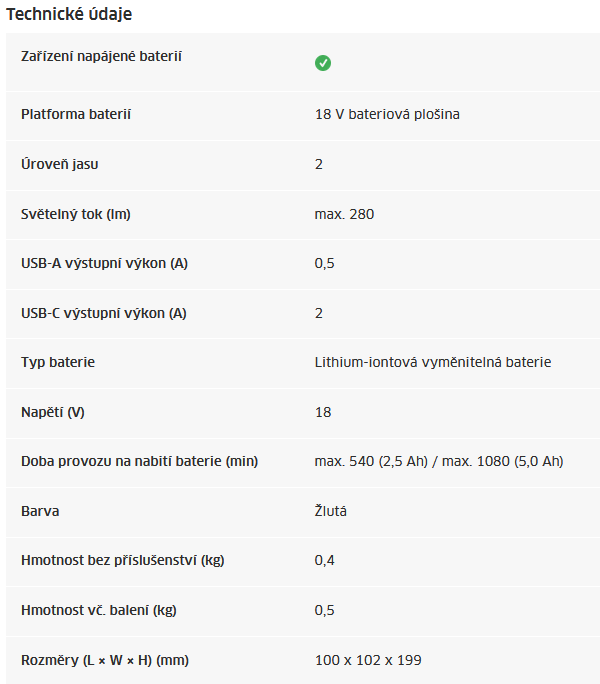Click the "18 V bateriová plošina" value
This screenshot has width=600, height=684.
click(387, 114)
